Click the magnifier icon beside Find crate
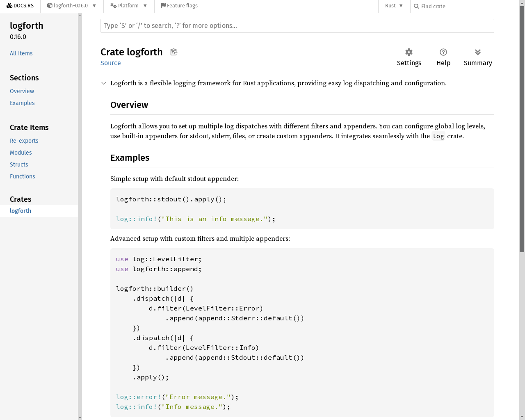 416,6
